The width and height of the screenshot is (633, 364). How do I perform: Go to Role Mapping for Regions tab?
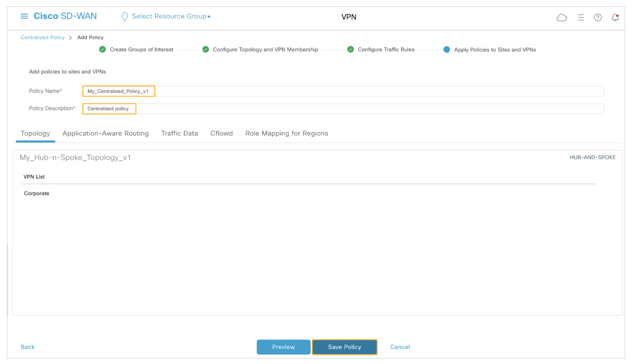pyautogui.click(x=287, y=134)
